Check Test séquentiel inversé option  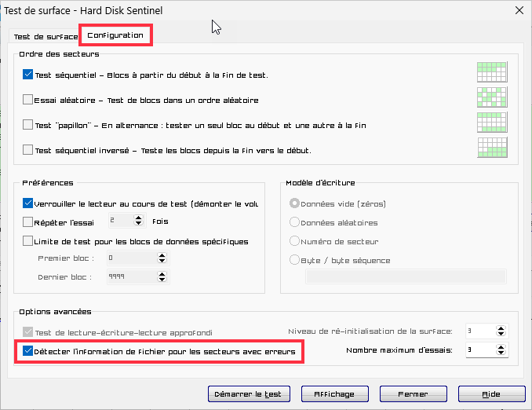coord(28,150)
